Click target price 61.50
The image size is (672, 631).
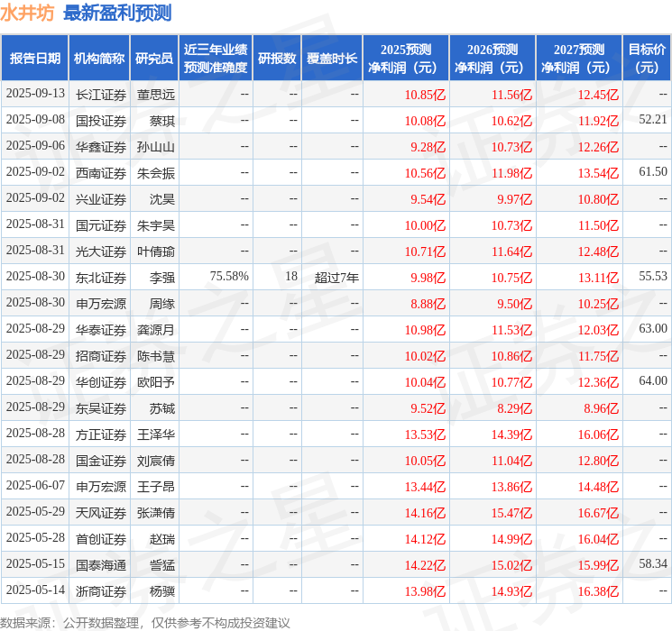click(x=653, y=172)
